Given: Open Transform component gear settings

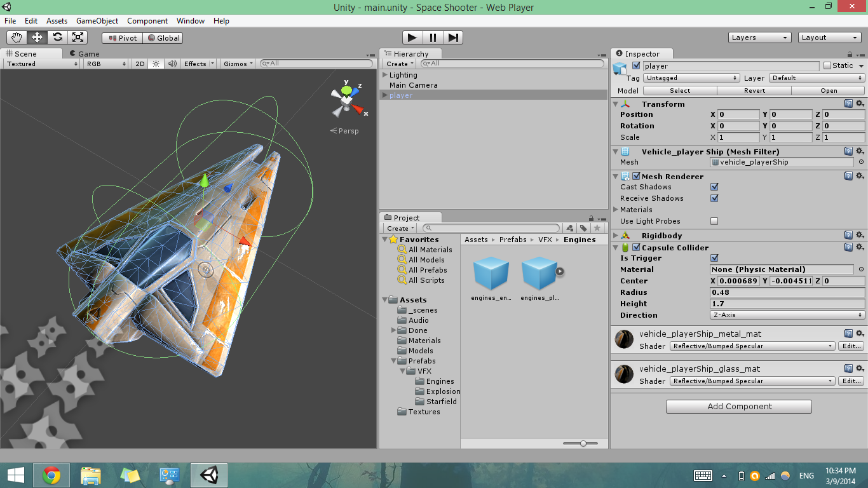Looking at the screenshot, I should pyautogui.click(x=860, y=104).
